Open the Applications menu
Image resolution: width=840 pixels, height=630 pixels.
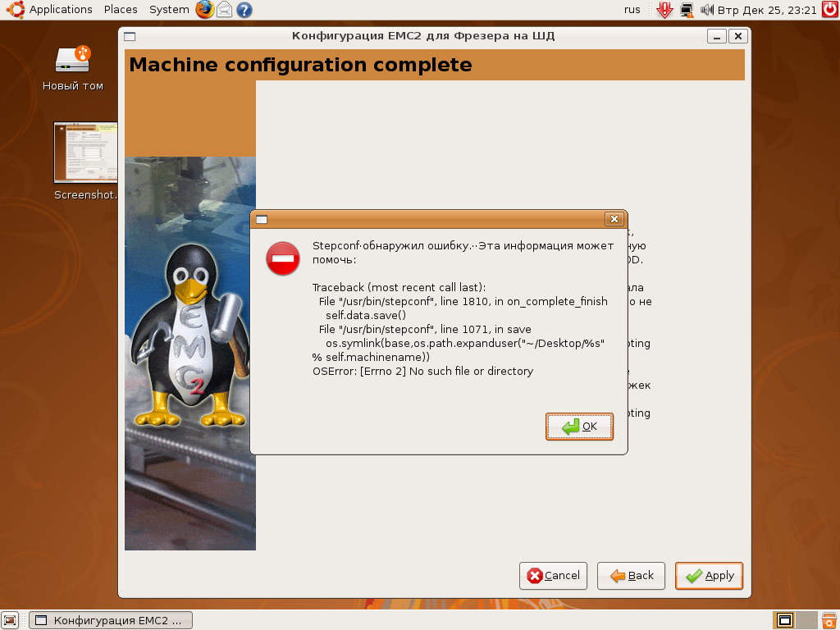click(61, 10)
